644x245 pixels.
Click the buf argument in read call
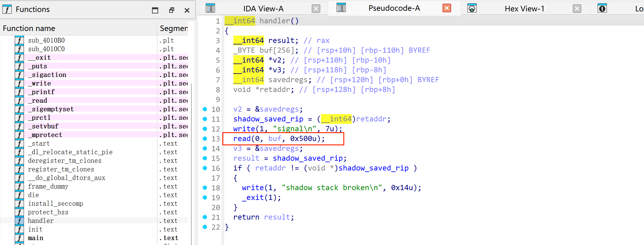tap(275, 139)
